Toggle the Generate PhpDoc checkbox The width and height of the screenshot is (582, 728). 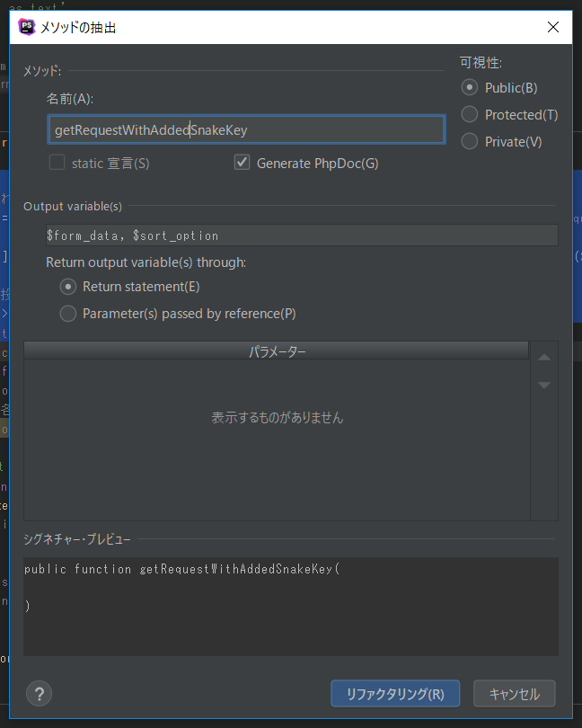click(242, 163)
